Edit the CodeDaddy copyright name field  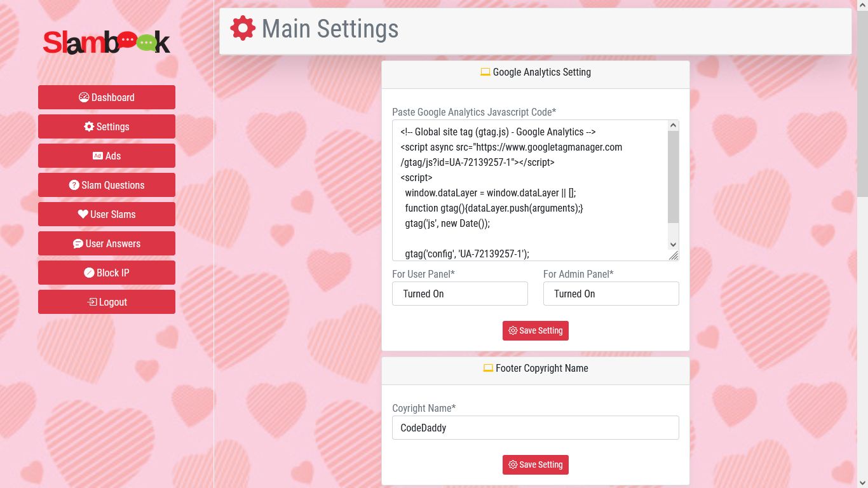[536, 428]
